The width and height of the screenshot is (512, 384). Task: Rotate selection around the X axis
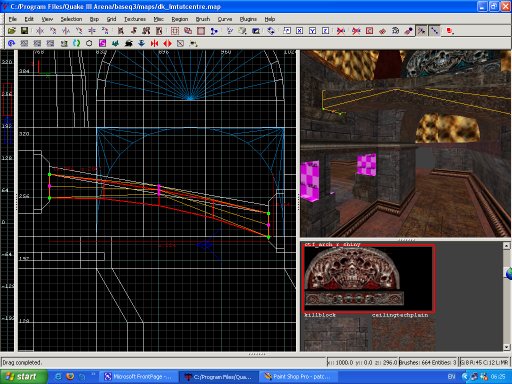(53, 31)
